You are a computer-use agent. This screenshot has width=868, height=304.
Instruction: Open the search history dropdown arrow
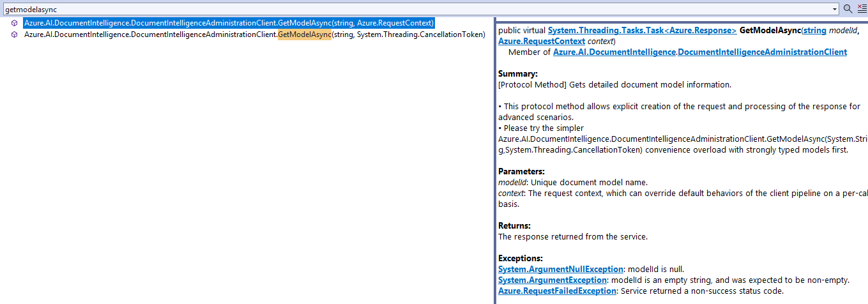tap(835, 9)
